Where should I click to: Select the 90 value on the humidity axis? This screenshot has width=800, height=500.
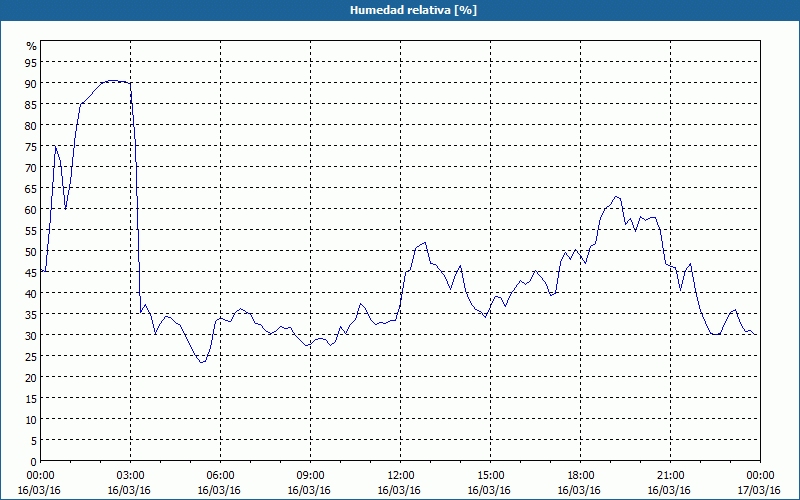[x=31, y=83]
